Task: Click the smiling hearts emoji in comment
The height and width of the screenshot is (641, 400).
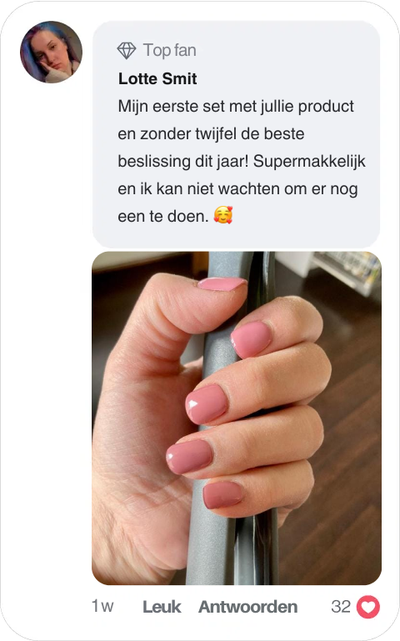Action: pyautogui.click(x=223, y=215)
